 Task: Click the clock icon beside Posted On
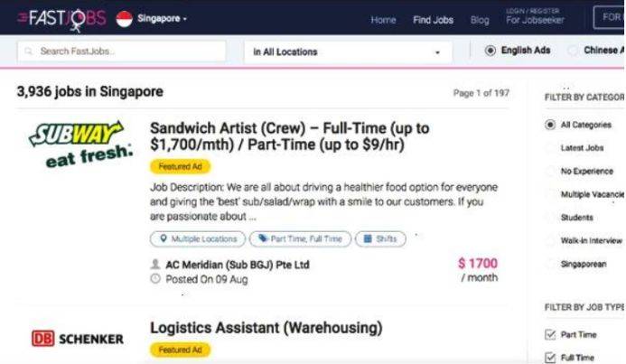(x=155, y=279)
